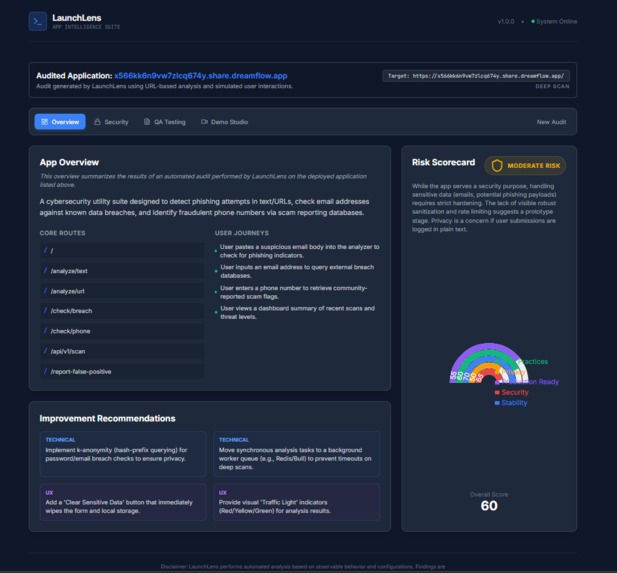Image resolution: width=617 pixels, height=573 pixels.
Task: Open the audited application dreamflow.app link
Action: pos(201,76)
